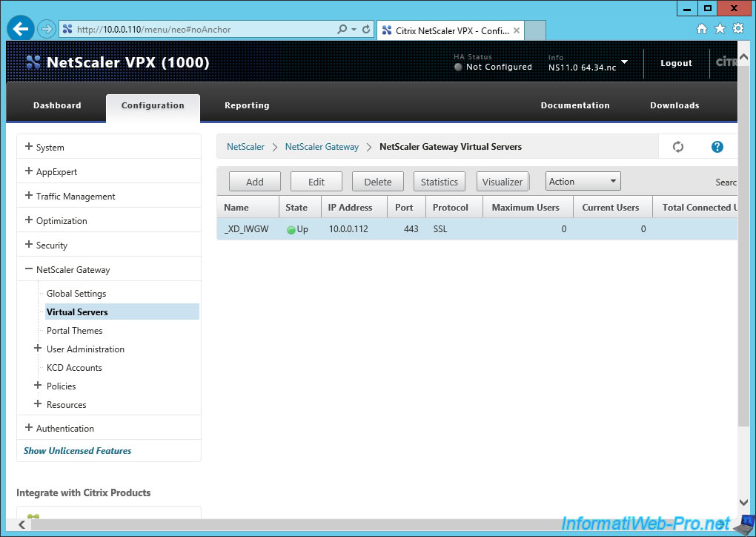Expand the Authentication node
This screenshot has height=537, width=756.
pyautogui.click(x=29, y=427)
